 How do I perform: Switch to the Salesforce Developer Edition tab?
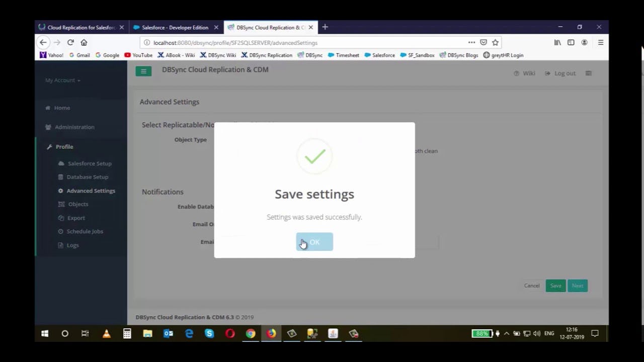tap(174, 27)
